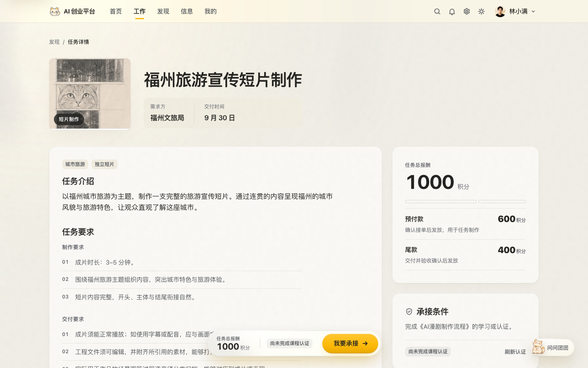Click the 任务详情 breadcrumb text
588x368 pixels.
pos(78,42)
